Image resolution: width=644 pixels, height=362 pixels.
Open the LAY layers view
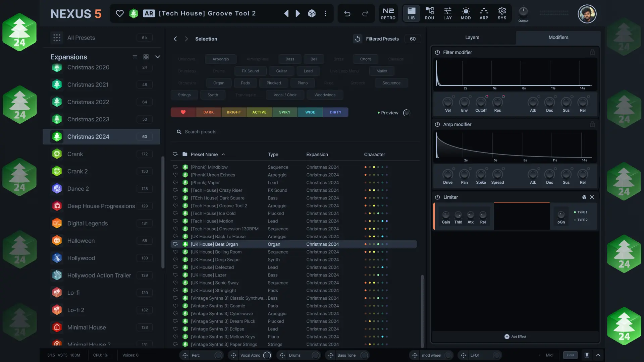447,13
